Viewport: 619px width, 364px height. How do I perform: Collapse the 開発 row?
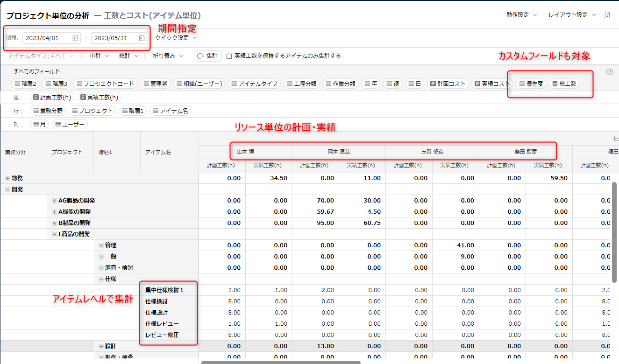click(7, 189)
